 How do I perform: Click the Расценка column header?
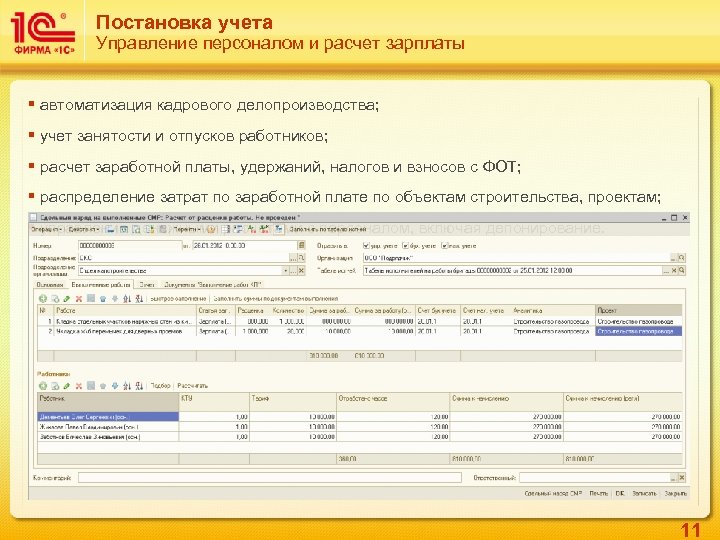pyautogui.click(x=252, y=310)
